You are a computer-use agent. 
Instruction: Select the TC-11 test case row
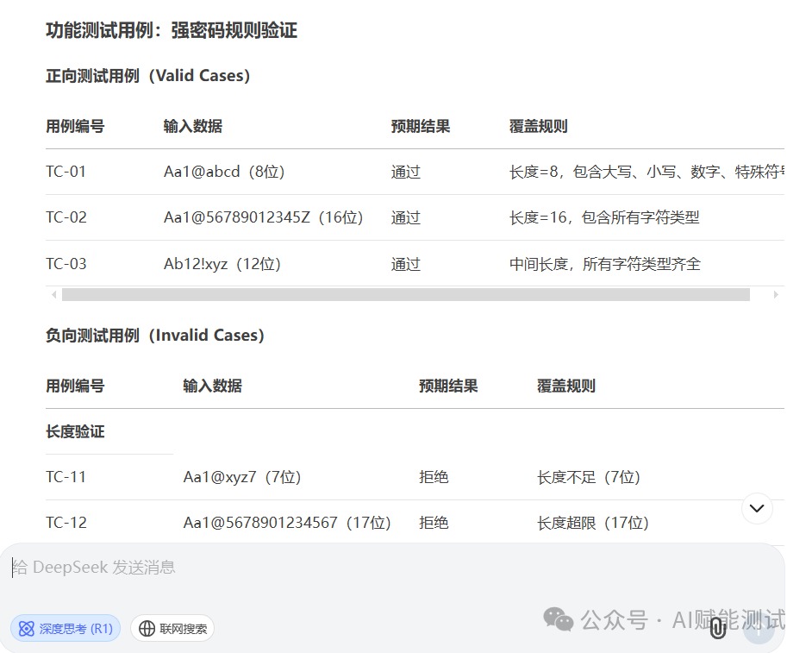66,476
